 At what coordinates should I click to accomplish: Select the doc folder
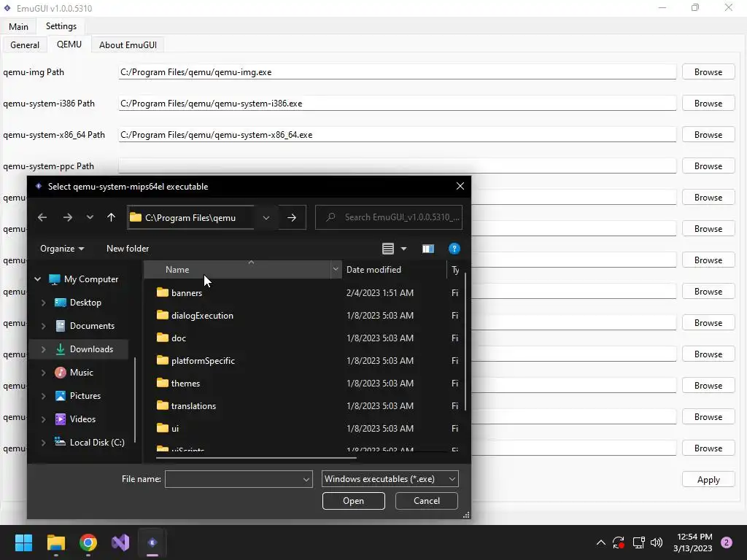(x=171, y=338)
